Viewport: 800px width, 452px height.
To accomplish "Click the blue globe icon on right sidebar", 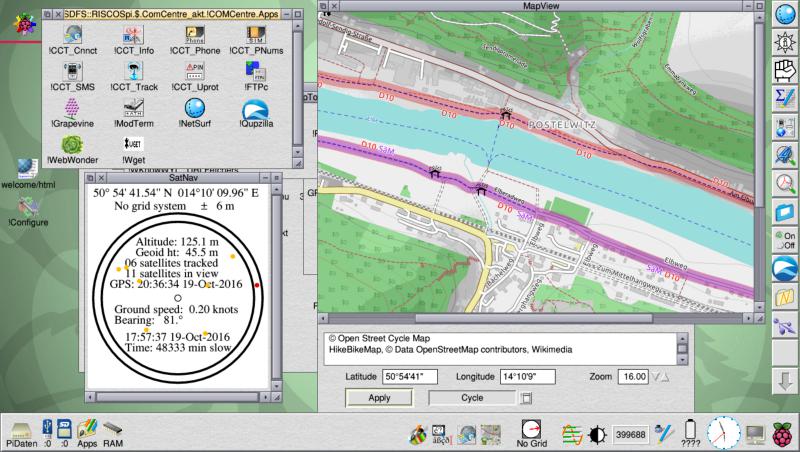I will coord(785,14).
